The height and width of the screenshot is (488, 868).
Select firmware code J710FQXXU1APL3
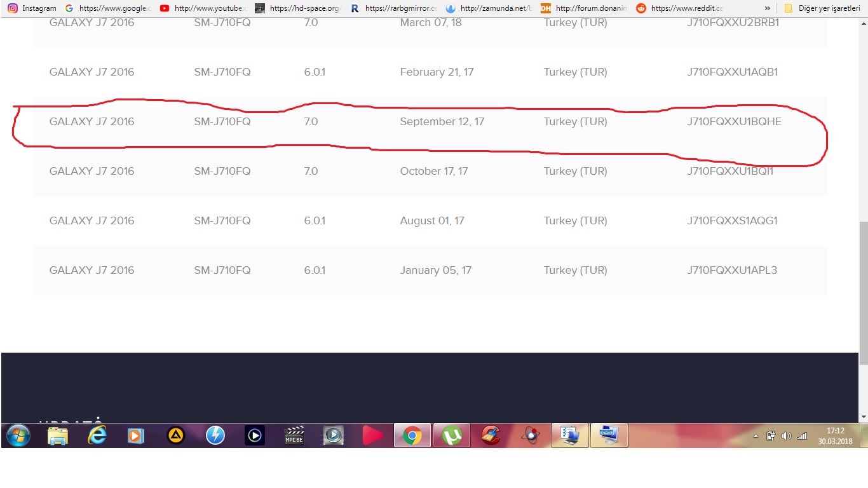click(732, 270)
